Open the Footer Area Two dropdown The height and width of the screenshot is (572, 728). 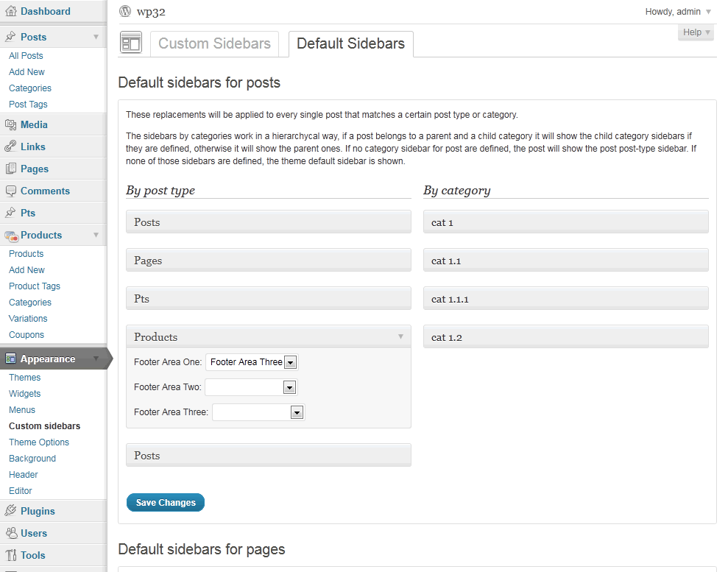[x=251, y=387]
